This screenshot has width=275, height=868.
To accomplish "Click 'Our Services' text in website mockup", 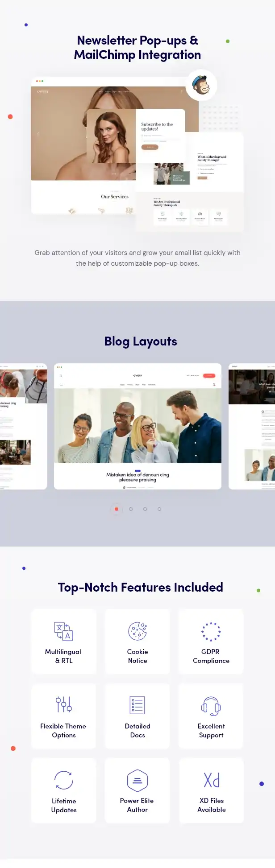I will pyautogui.click(x=115, y=197).
